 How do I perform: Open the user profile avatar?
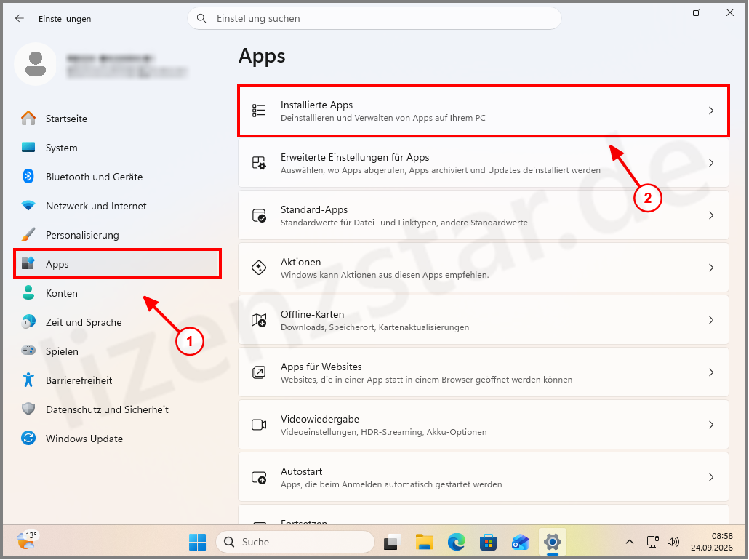click(36, 64)
